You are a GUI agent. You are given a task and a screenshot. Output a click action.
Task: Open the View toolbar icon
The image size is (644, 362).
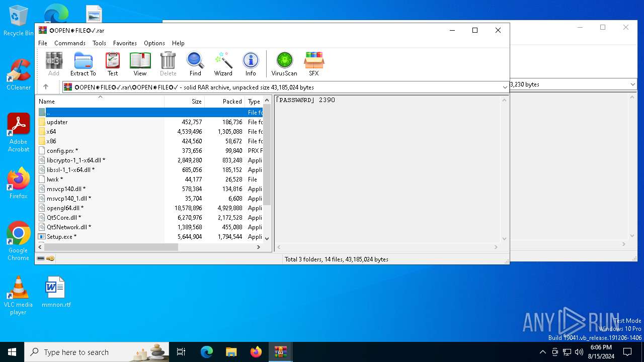point(140,64)
